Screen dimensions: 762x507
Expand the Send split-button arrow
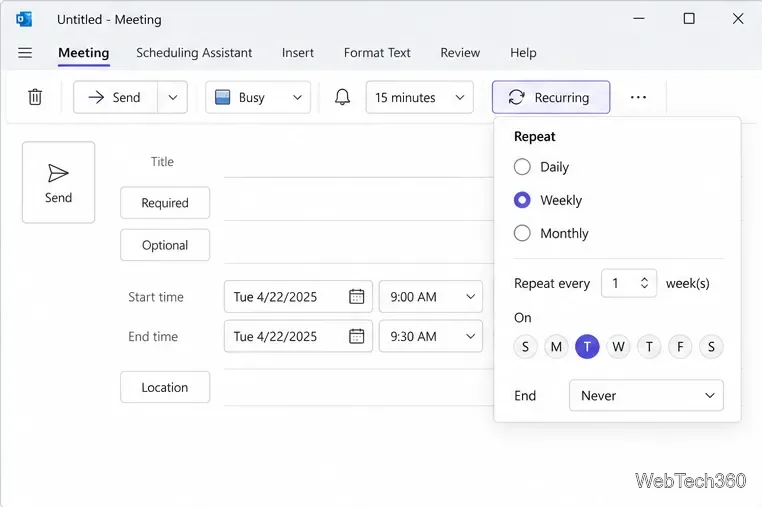pos(173,97)
